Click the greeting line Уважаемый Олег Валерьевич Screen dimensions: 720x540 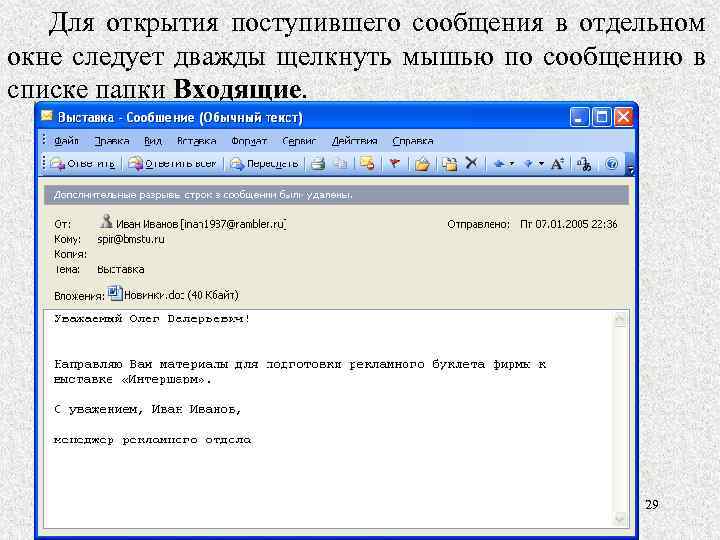coord(152,319)
